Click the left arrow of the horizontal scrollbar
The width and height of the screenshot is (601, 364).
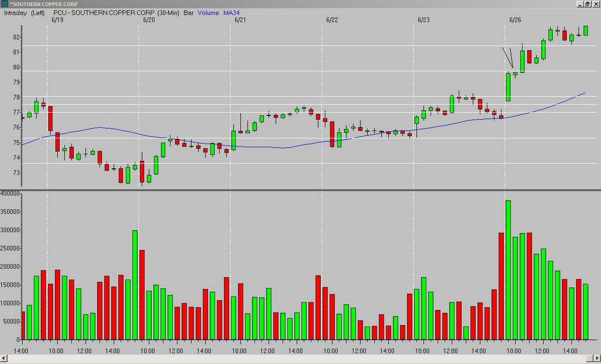(x=4, y=359)
